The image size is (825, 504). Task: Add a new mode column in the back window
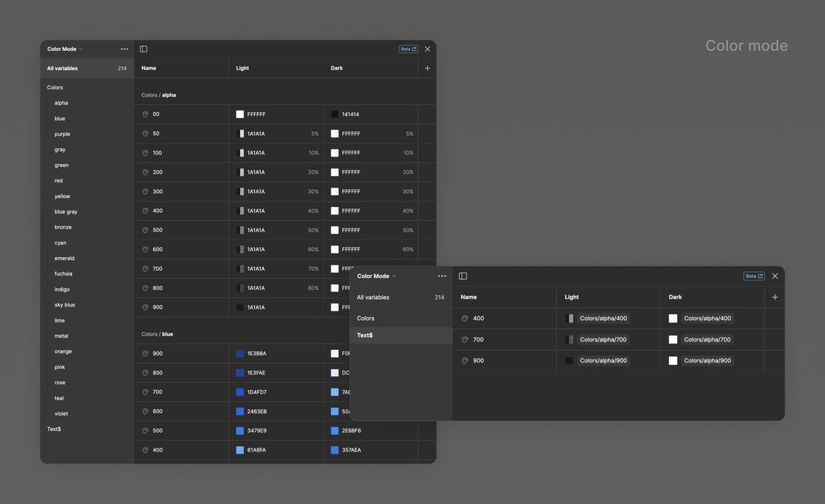coord(428,68)
